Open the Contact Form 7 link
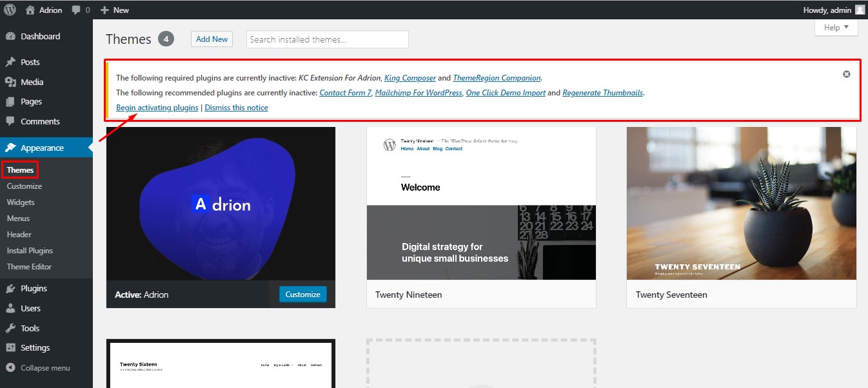 [346, 93]
